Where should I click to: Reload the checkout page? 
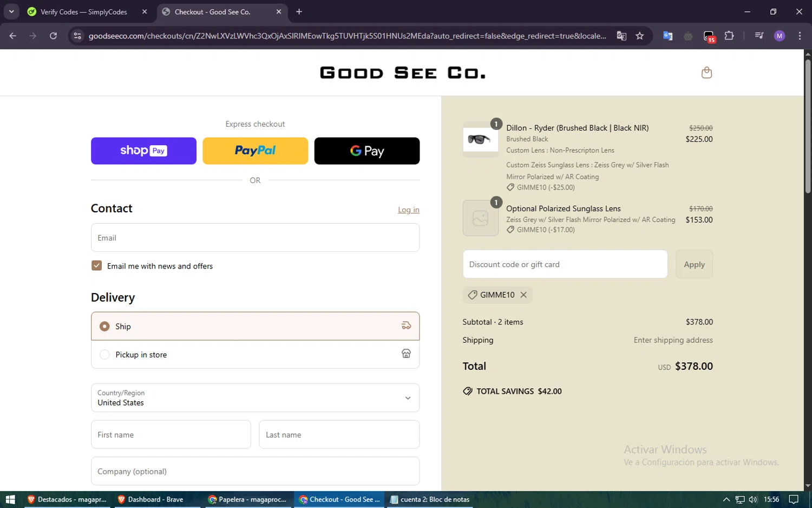pos(53,36)
